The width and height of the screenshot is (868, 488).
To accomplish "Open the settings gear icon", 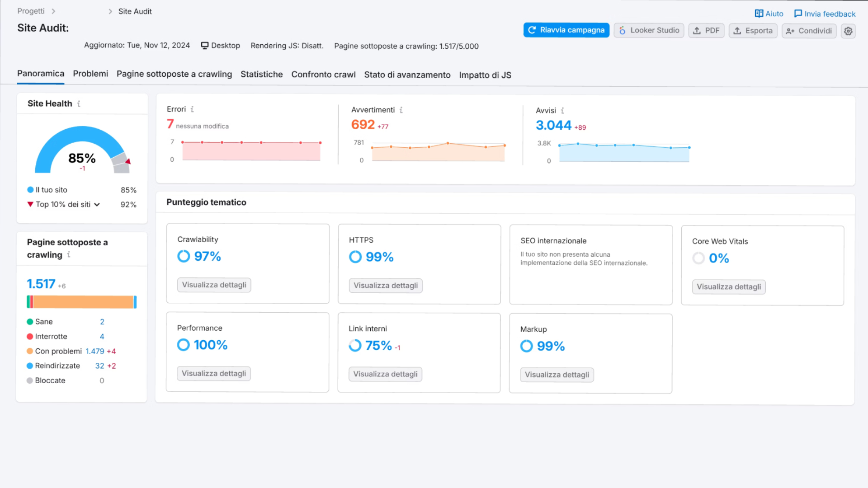I will pyautogui.click(x=848, y=31).
